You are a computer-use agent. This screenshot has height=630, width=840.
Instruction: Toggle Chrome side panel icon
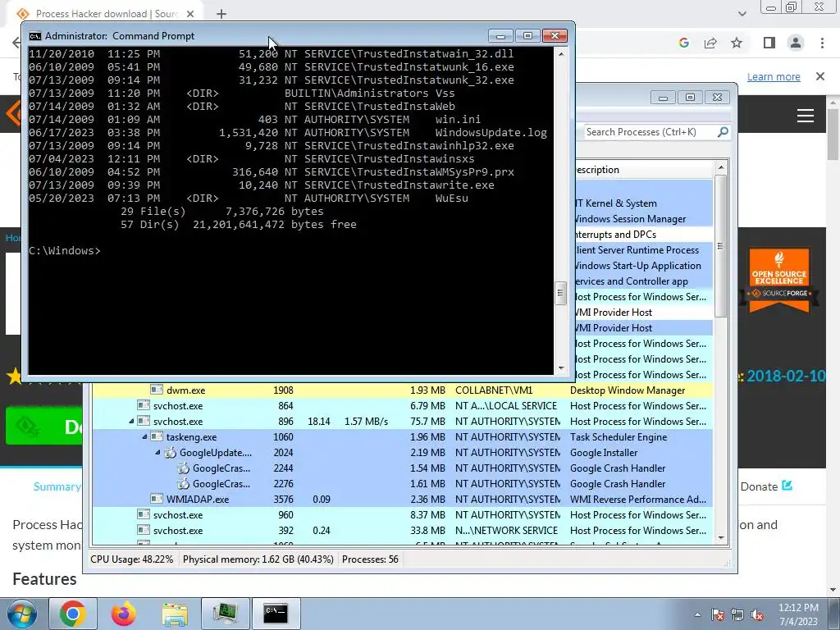[x=769, y=43]
